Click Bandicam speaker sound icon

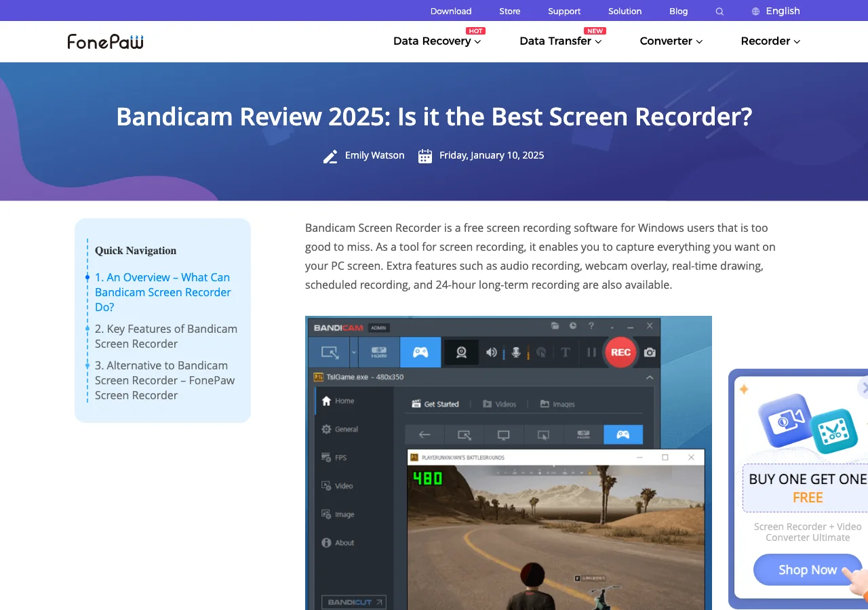(491, 352)
